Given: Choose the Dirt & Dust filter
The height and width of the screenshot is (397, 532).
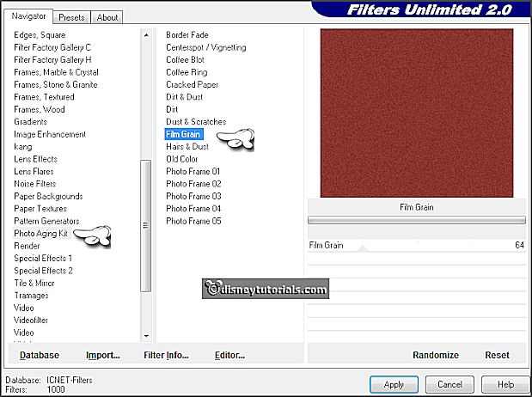Looking at the screenshot, I should coord(185,97).
